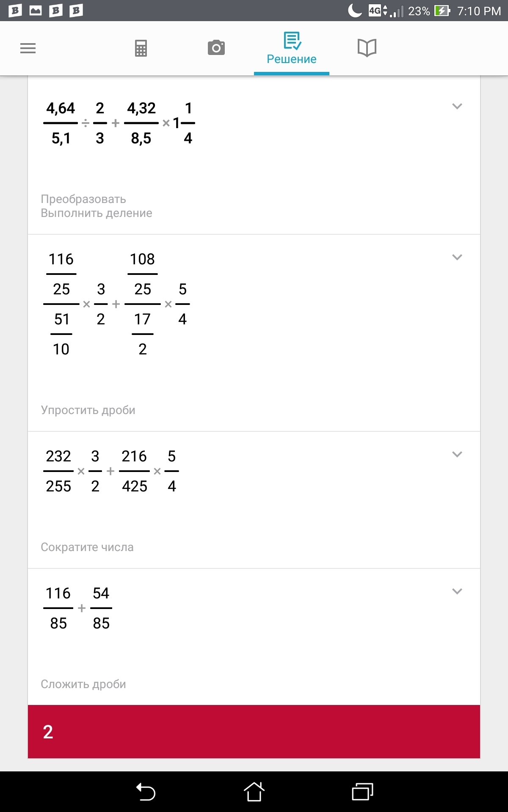Tap the Преобразовать hint text

pos(83,199)
